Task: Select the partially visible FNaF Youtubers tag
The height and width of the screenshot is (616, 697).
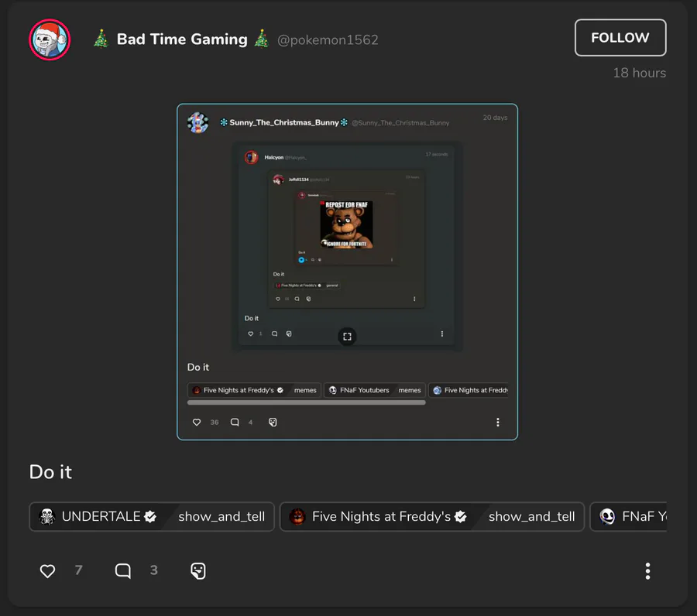Action: 629,516
